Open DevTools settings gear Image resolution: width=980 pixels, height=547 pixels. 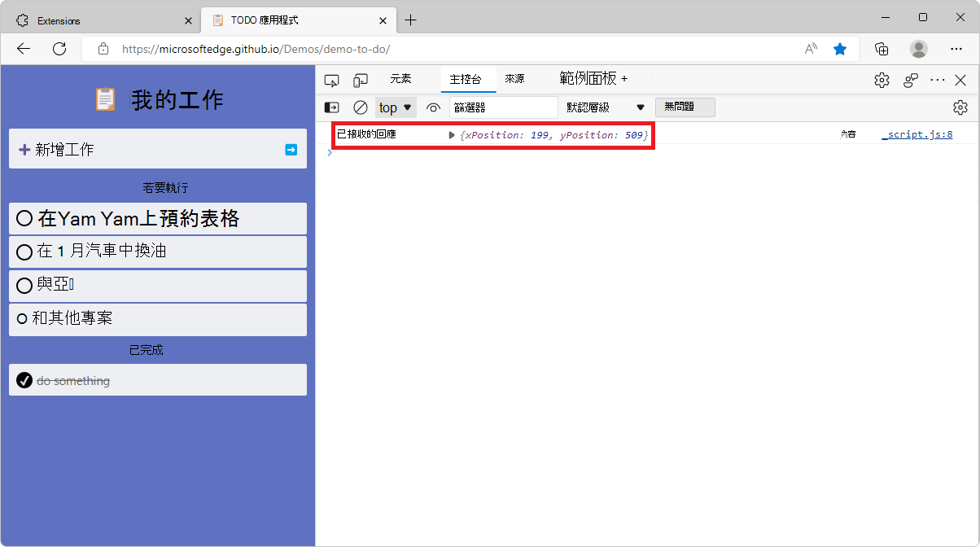tap(882, 80)
